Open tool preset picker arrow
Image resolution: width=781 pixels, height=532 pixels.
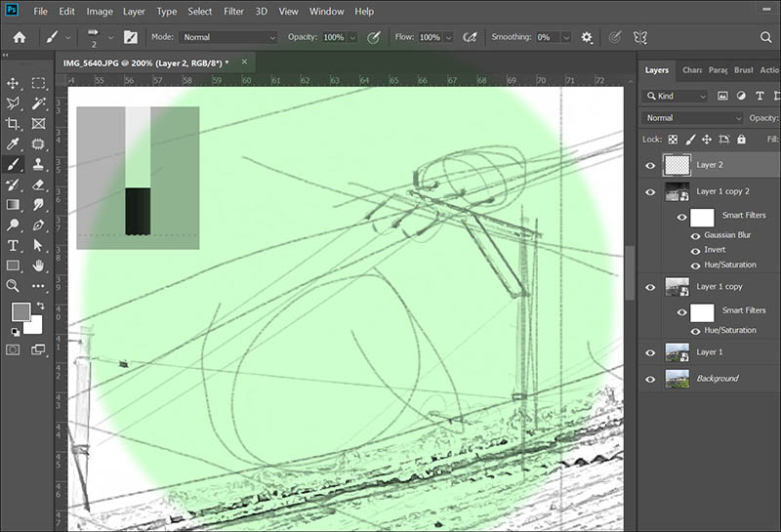(67, 37)
